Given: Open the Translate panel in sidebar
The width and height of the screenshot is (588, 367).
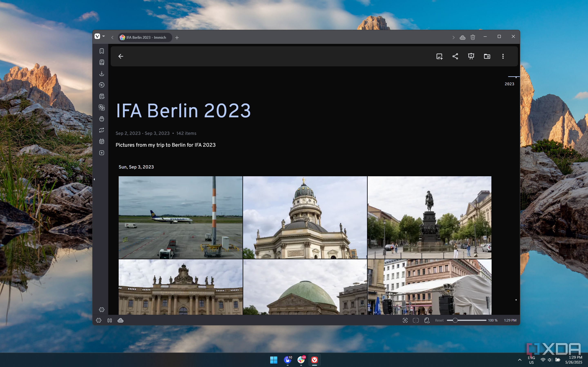Looking at the screenshot, I should pyautogui.click(x=102, y=108).
